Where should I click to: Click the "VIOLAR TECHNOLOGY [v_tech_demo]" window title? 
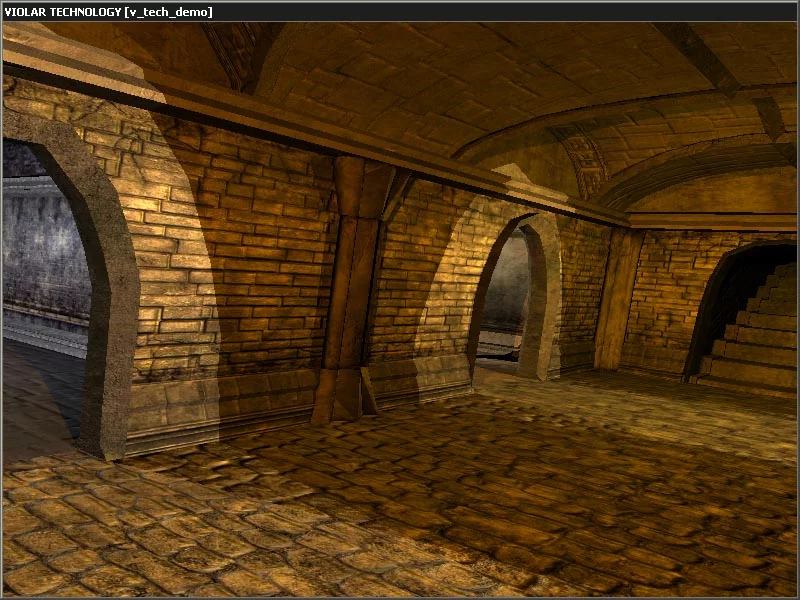[108, 12]
